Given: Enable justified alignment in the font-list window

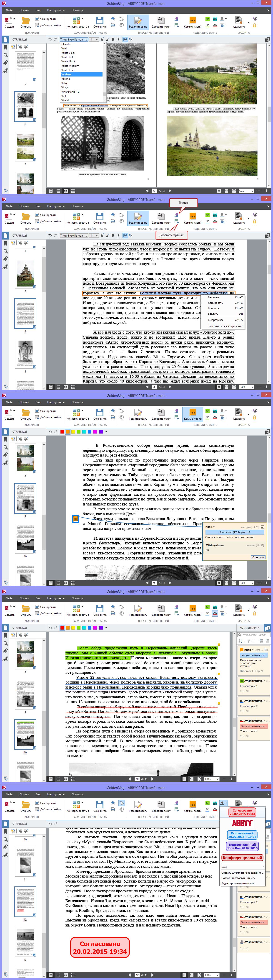Looking at the screenshot, I should click(125, 40).
